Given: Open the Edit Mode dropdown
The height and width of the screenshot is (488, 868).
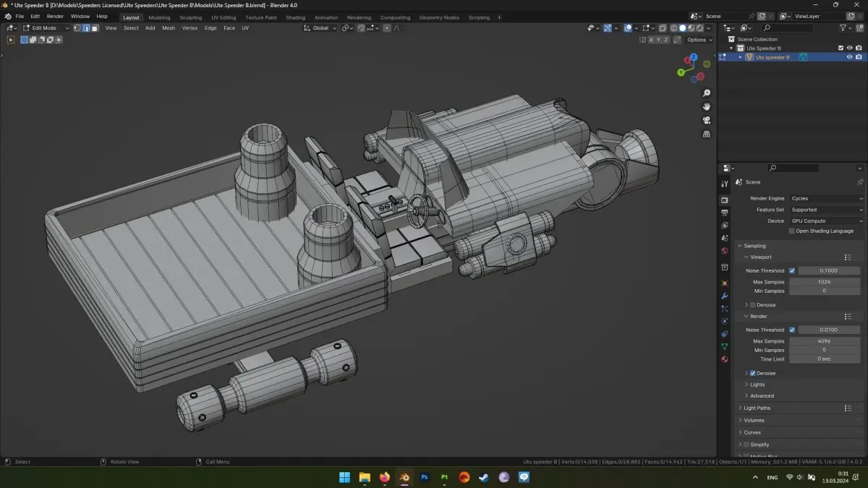Looking at the screenshot, I should tap(46, 28).
